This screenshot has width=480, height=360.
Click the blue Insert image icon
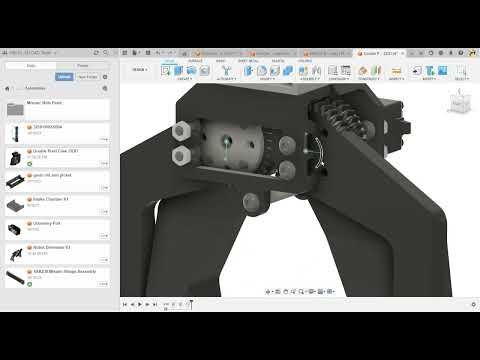point(443,70)
